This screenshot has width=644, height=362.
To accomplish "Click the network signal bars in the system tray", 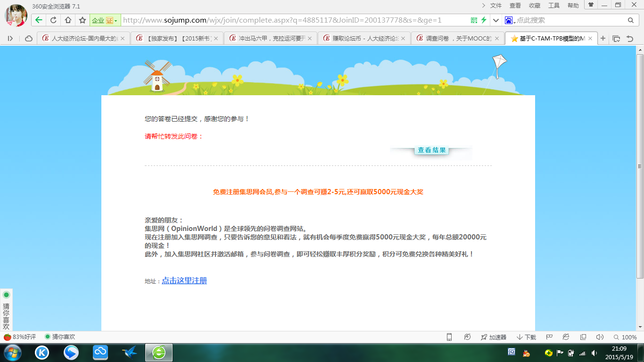I will click(583, 353).
